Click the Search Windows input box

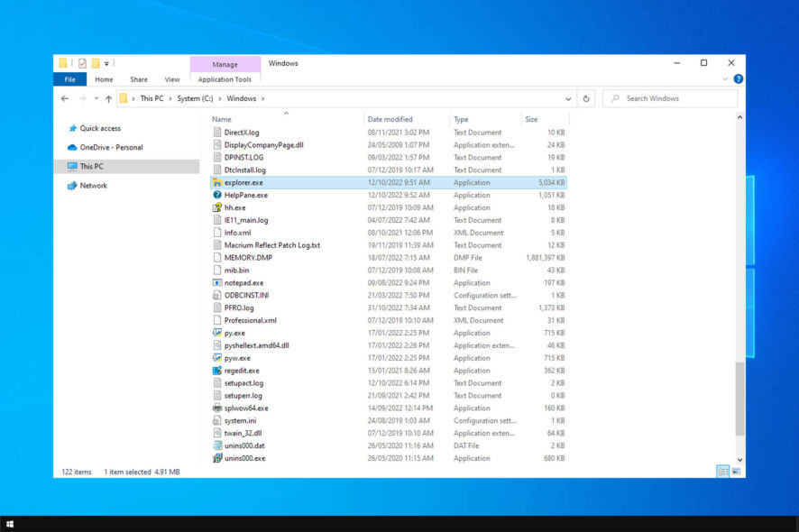tap(670, 99)
